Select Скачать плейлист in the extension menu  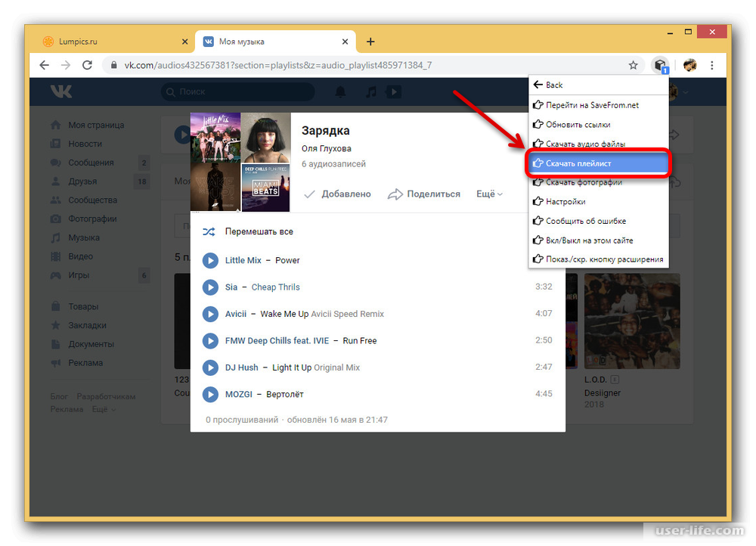[x=598, y=163]
